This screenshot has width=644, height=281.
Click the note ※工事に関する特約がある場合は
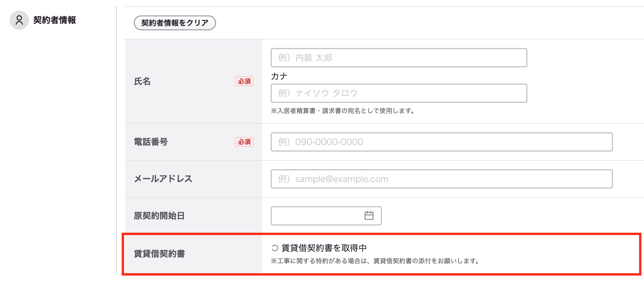[x=375, y=261]
